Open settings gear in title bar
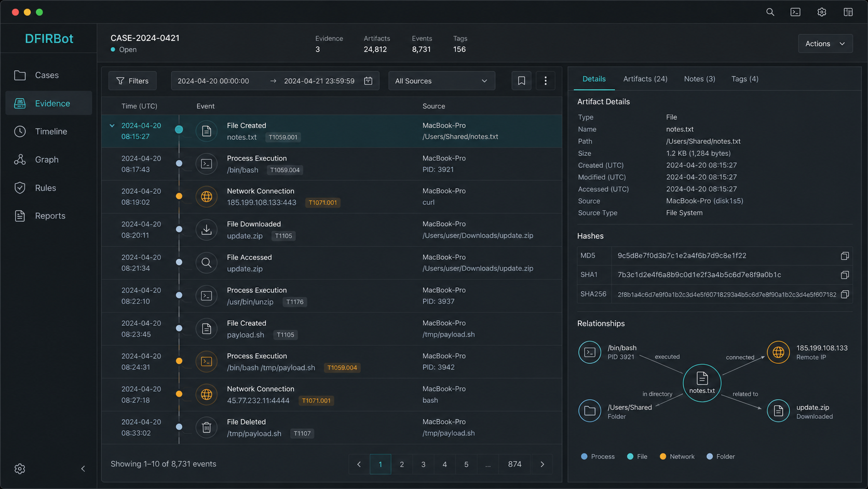The width and height of the screenshot is (868, 489). point(821,12)
